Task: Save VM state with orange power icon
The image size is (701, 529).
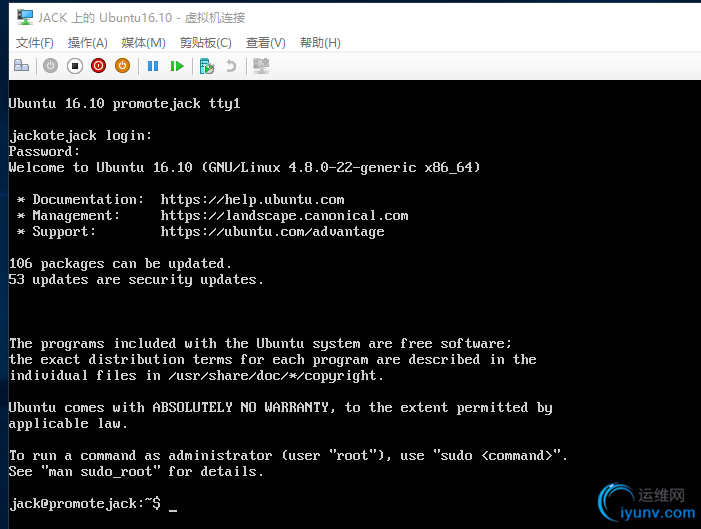Action: click(x=122, y=66)
